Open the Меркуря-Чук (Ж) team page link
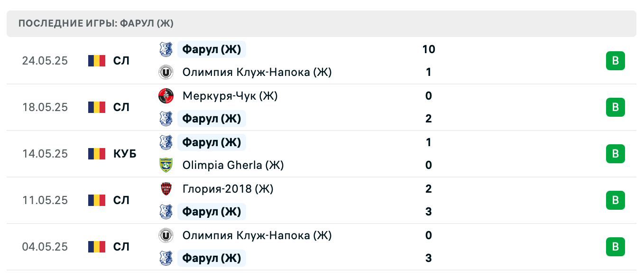This screenshot has height=280, width=644. tap(230, 96)
